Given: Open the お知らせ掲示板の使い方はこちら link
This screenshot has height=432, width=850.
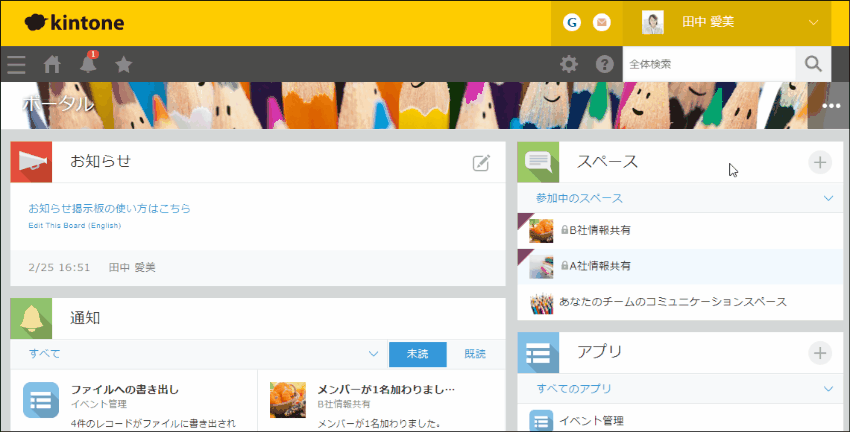Looking at the screenshot, I should click(x=109, y=209).
